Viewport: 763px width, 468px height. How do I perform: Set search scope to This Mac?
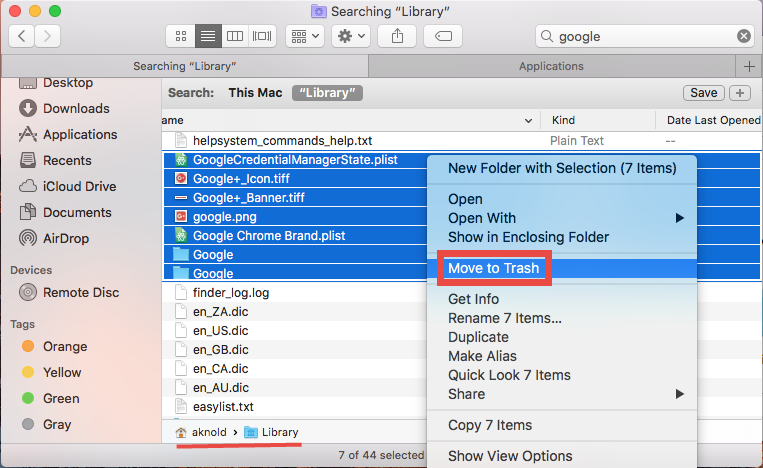[255, 93]
